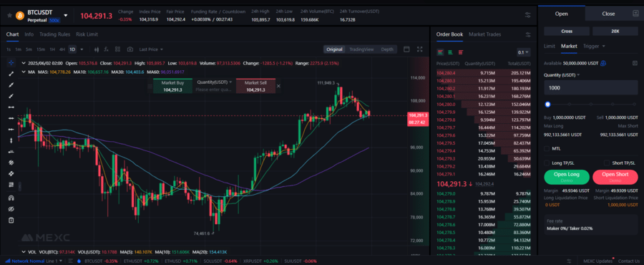The width and height of the screenshot is (644, 265).
Task: Collapse the VOL indicator legend chevron
Action: coord(24,252)
